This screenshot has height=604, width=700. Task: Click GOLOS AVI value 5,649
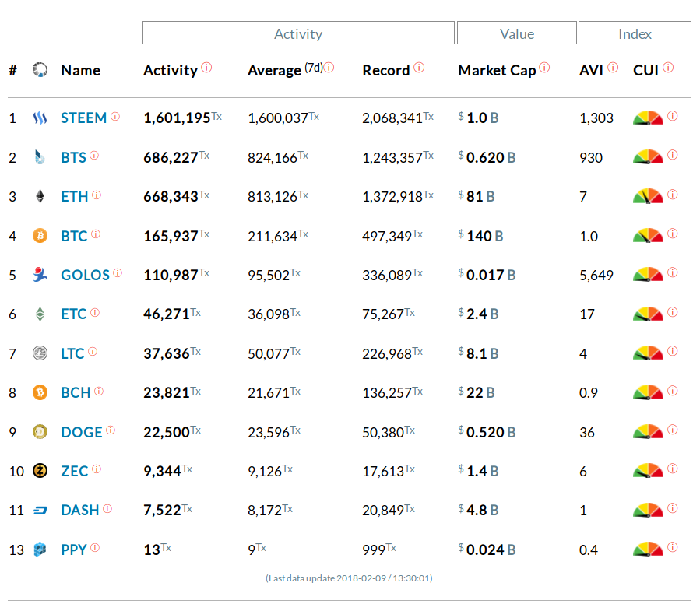pos(596,275)
